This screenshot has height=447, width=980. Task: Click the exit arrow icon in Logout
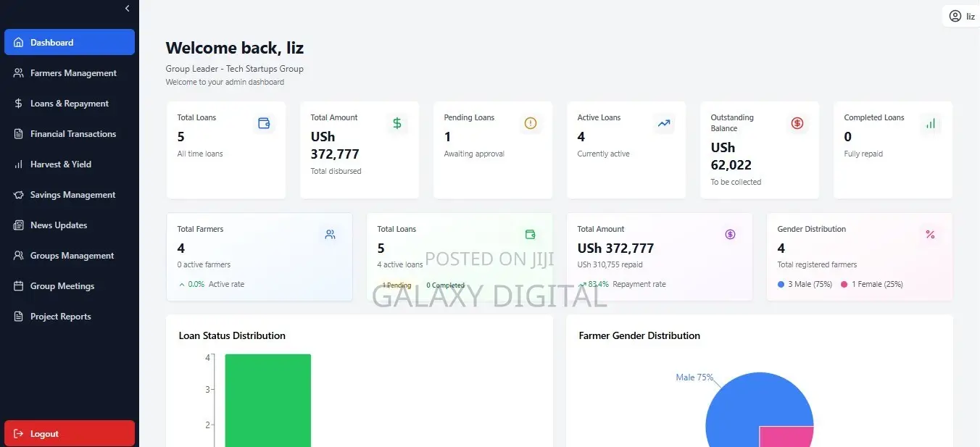click(18, 434)
